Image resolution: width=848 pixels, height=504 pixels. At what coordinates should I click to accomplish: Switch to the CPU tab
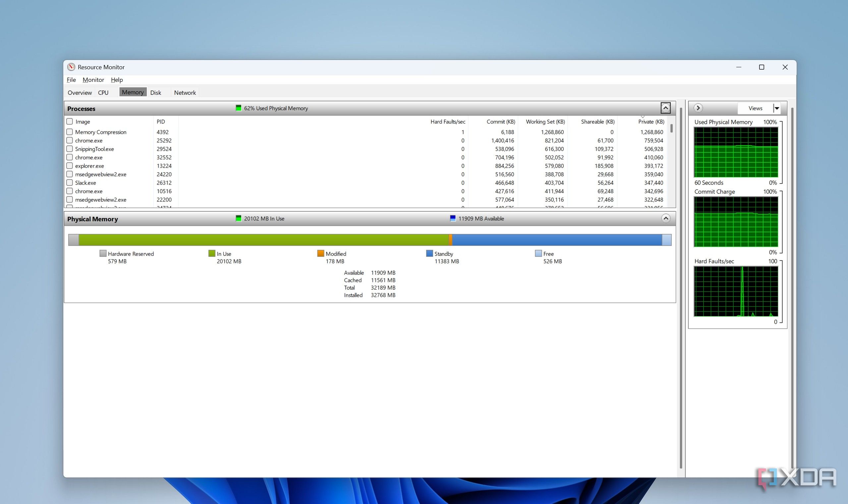pyautogui.click(x=103, y=92)
